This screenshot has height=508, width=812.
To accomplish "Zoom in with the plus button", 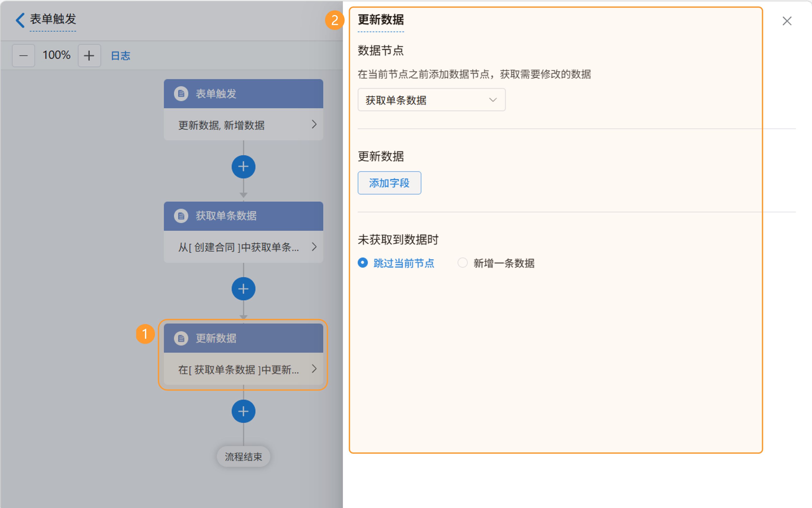I will tap(89, 56).
